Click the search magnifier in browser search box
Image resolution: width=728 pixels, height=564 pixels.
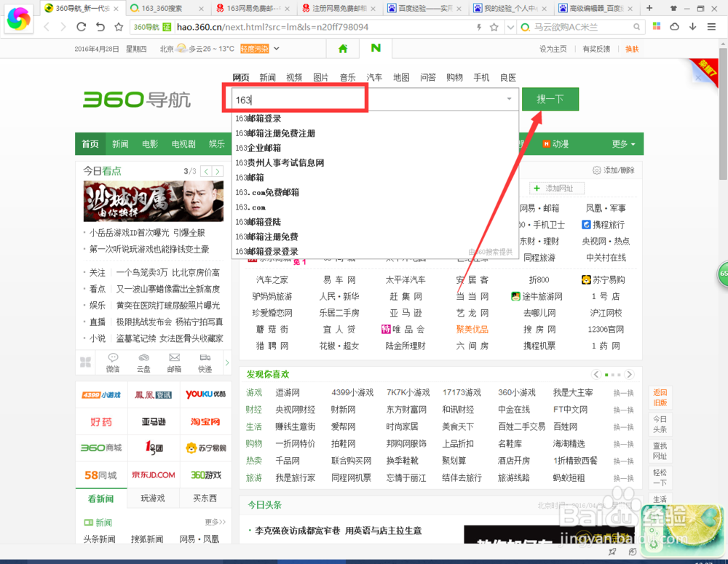click(x=636, y=27)
